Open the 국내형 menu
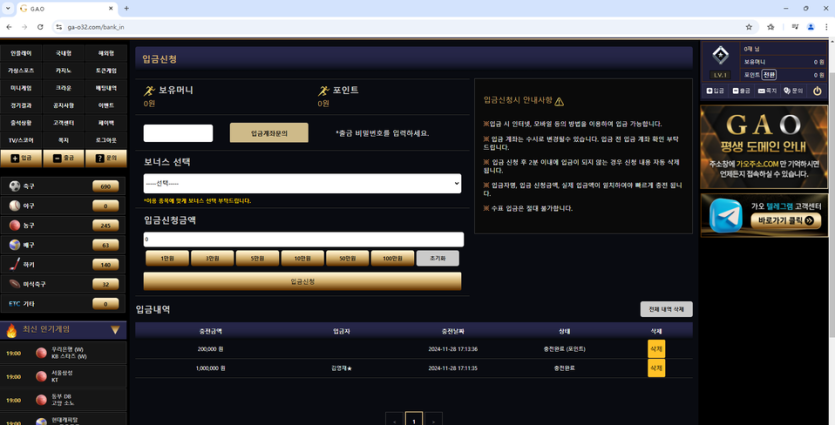Screen dimensions: 835x425 (63, 53)
